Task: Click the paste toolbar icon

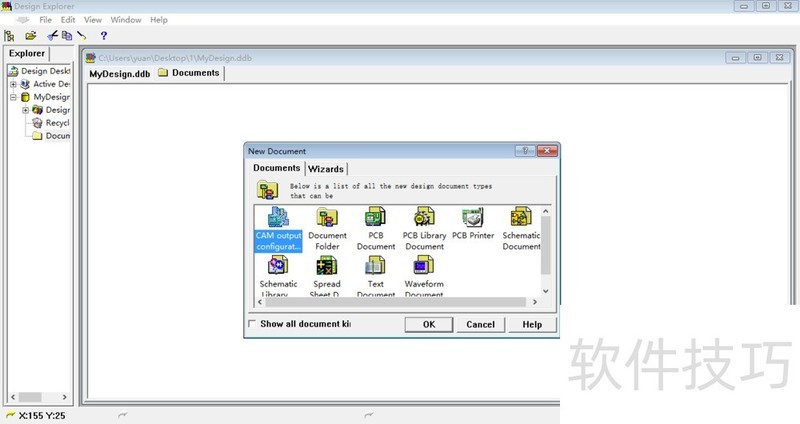Action: point(82,36)
